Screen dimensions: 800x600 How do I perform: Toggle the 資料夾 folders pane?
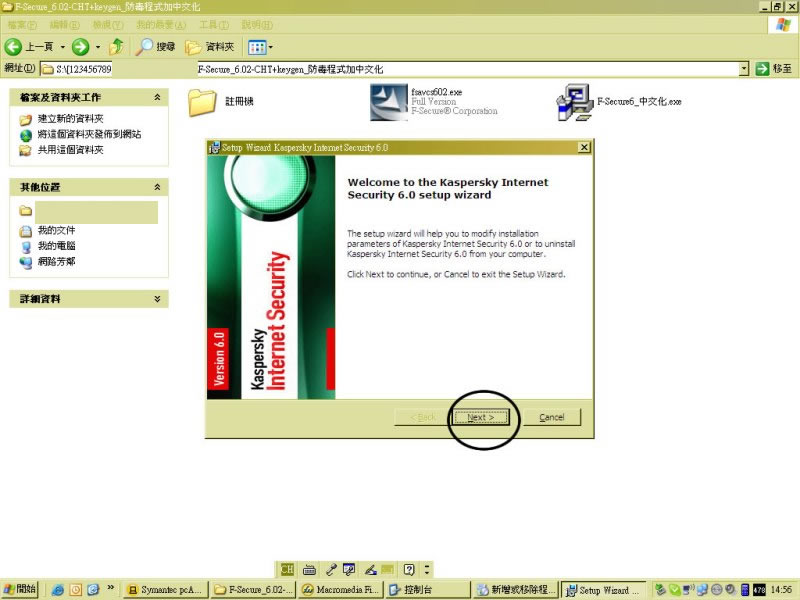(209, 47)
